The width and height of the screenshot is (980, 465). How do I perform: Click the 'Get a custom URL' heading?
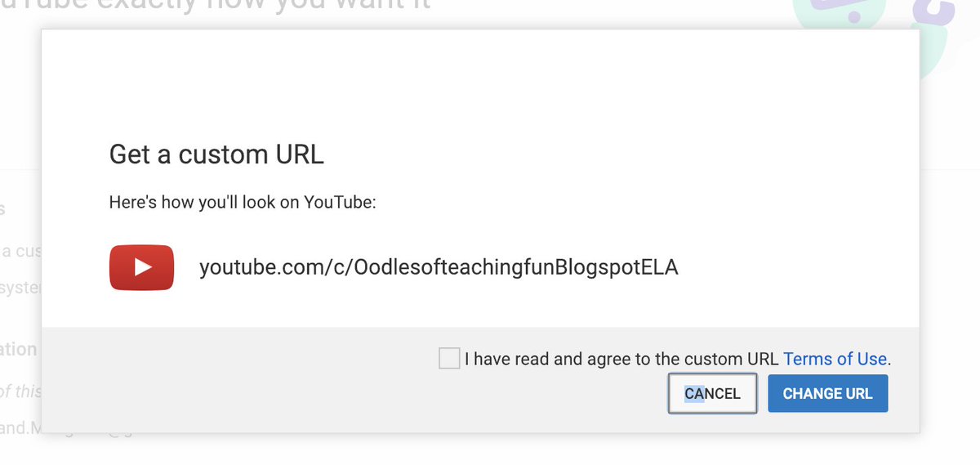click(216, 154)
